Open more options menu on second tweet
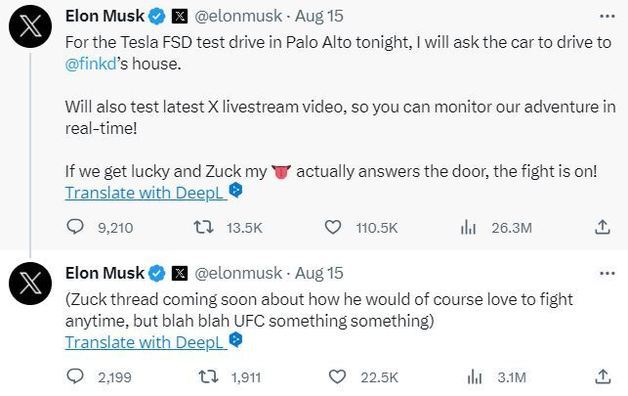Image resolution: width=628 pixels, height=396 pixels. click(607, 273)
